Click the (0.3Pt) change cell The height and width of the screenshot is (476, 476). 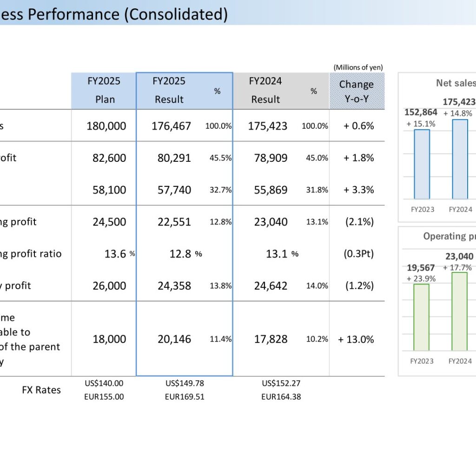[x=358, y=253]
